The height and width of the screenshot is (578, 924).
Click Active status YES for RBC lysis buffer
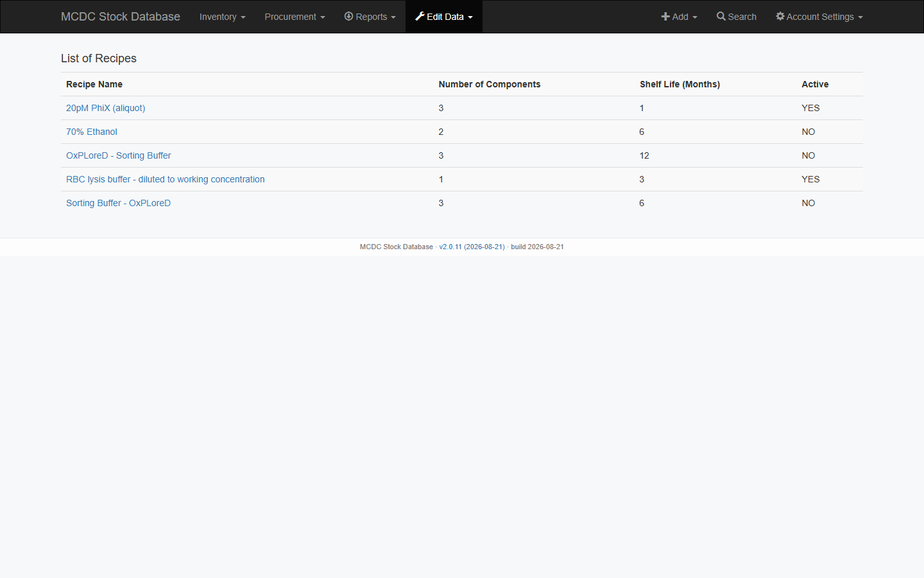[x=810, y=179]
